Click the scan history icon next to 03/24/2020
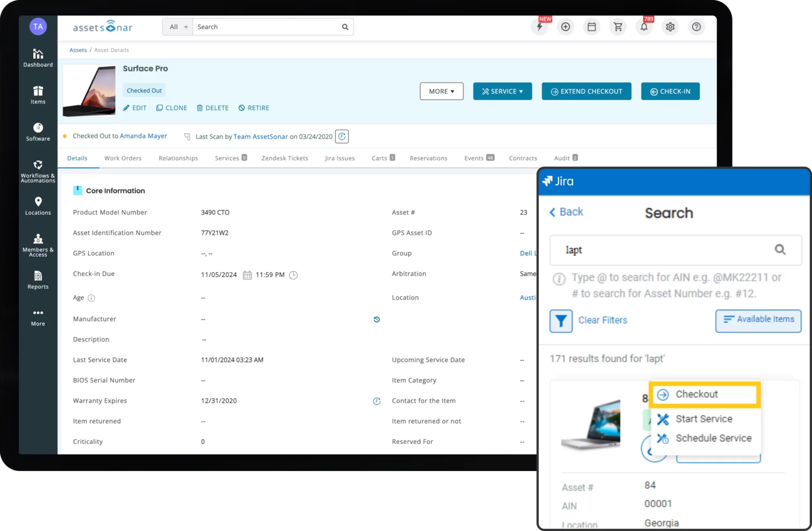 342,136
